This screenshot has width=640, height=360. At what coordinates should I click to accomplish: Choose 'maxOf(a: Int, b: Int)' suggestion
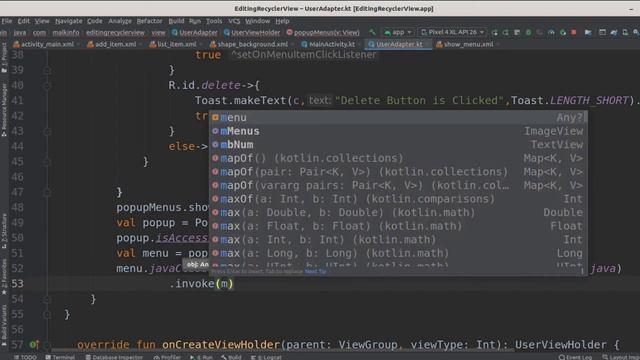coord(398,199)
